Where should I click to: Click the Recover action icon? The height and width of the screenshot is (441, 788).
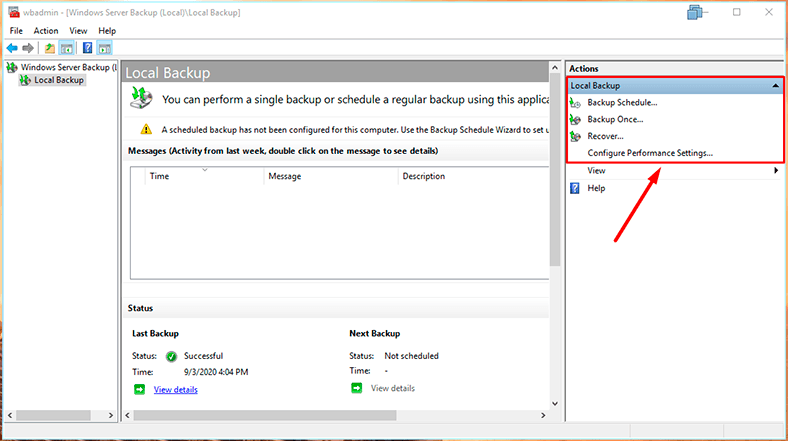(575, 137)
